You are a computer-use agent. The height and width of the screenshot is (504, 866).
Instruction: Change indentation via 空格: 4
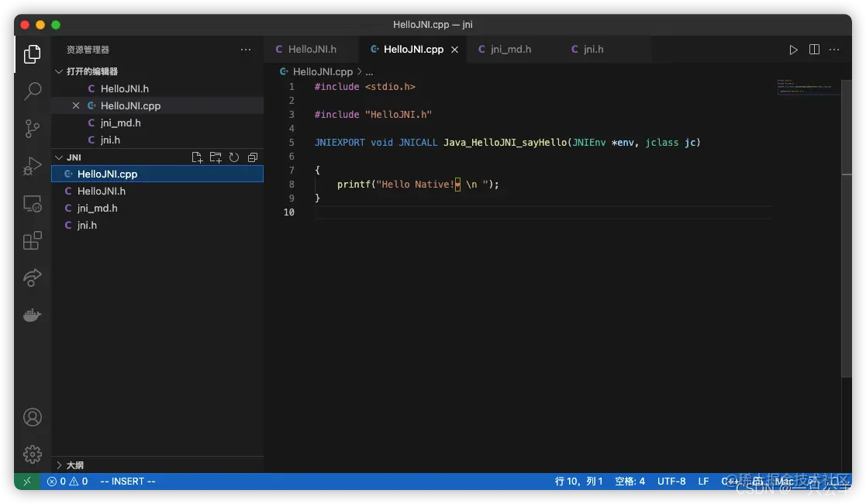(630, 482)
